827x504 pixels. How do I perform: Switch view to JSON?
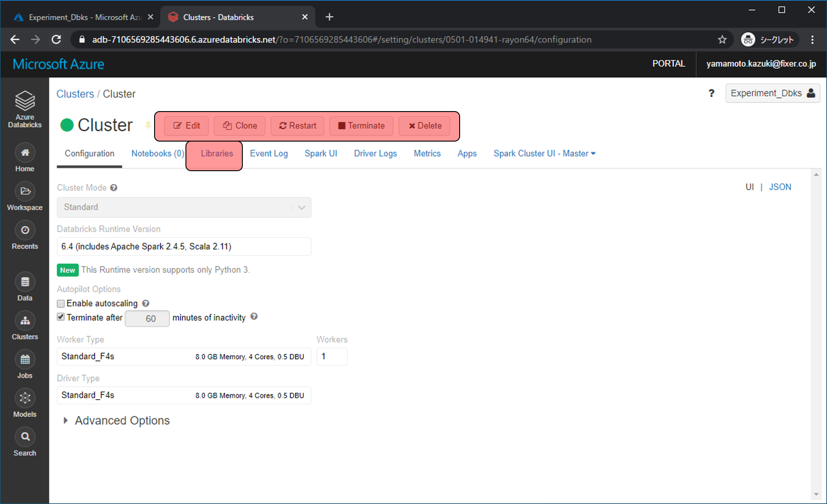coord(780,187)
